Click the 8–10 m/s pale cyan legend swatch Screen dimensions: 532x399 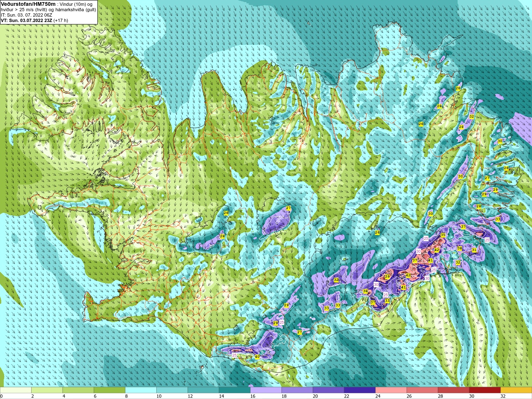141,390
